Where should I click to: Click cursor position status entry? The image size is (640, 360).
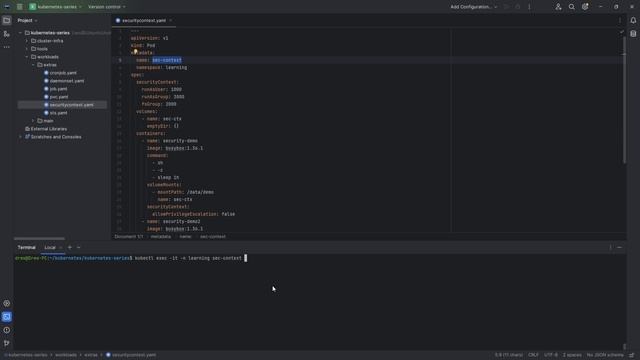[x=509, y=355]
